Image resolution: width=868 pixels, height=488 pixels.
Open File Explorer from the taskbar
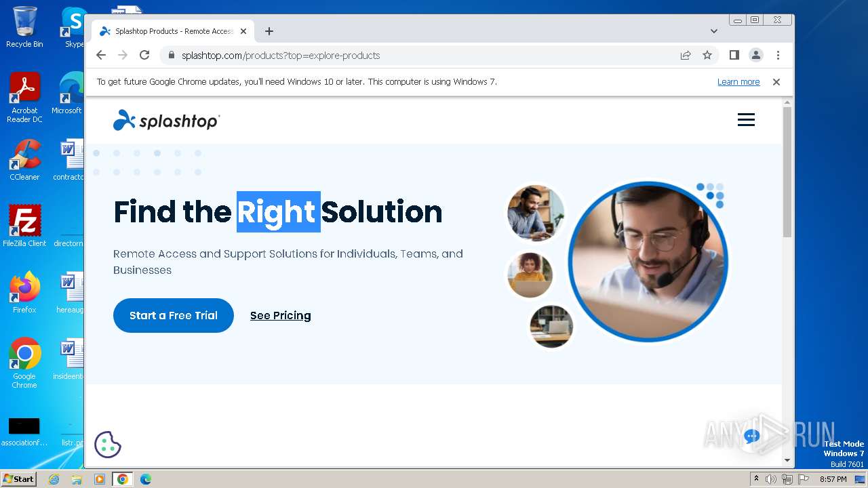click(x=77, y=479)
